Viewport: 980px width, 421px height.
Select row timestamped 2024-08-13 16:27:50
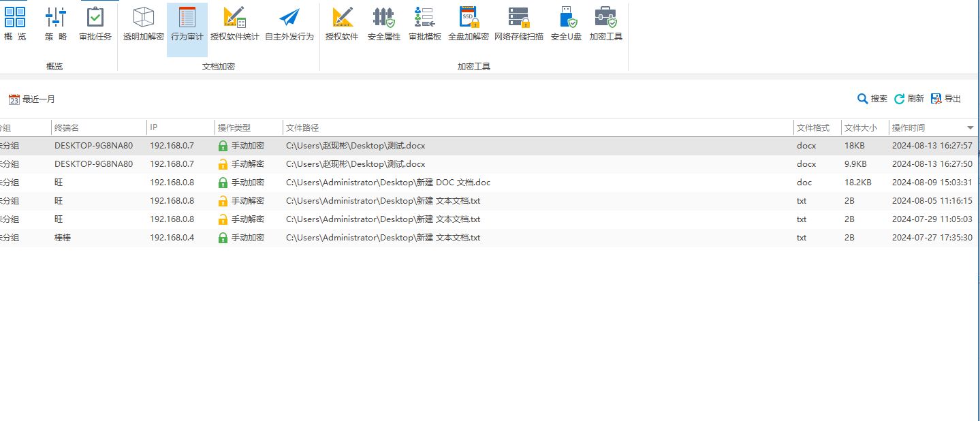point(490,164)
